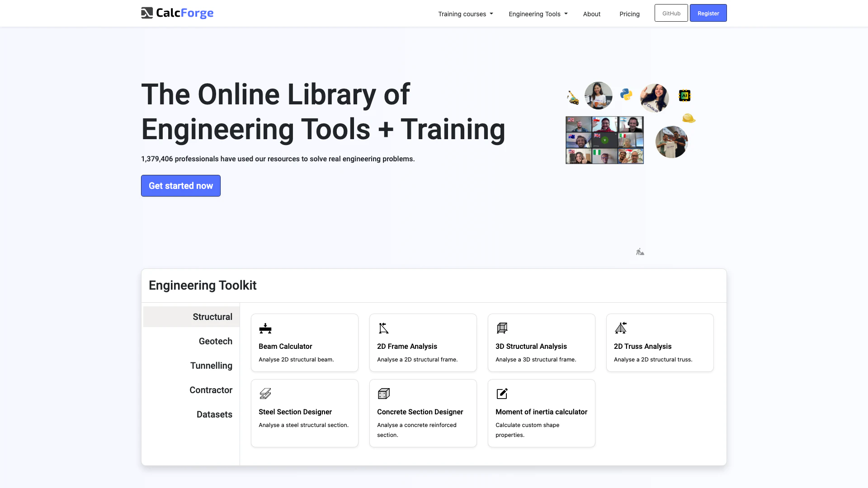Viewport: 868px width, 488px height.
Task: Open the Contractor toolkit tab
Action: [211, 390]
